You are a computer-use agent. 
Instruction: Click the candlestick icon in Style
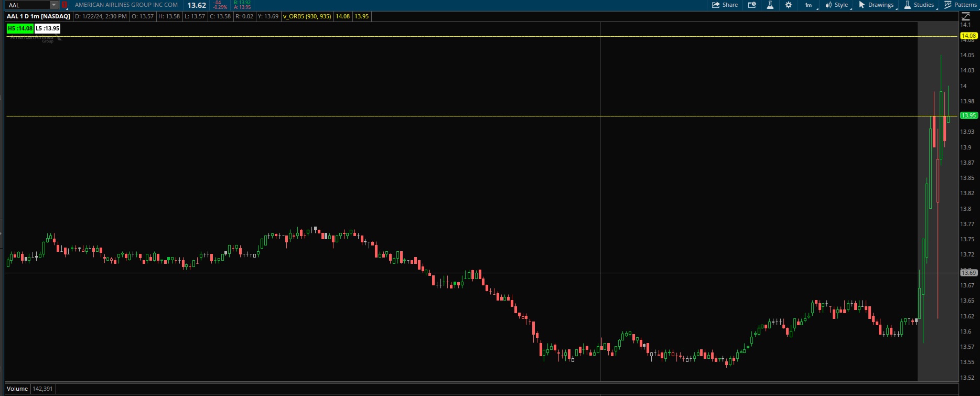828,5
